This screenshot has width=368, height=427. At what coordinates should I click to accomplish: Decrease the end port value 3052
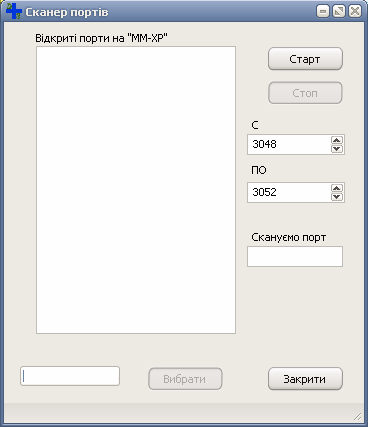tap(337, 197)
